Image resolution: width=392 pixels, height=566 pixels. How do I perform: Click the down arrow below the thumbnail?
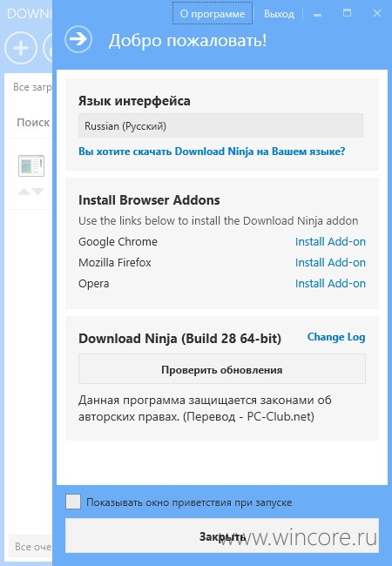(x=38, y=192)
